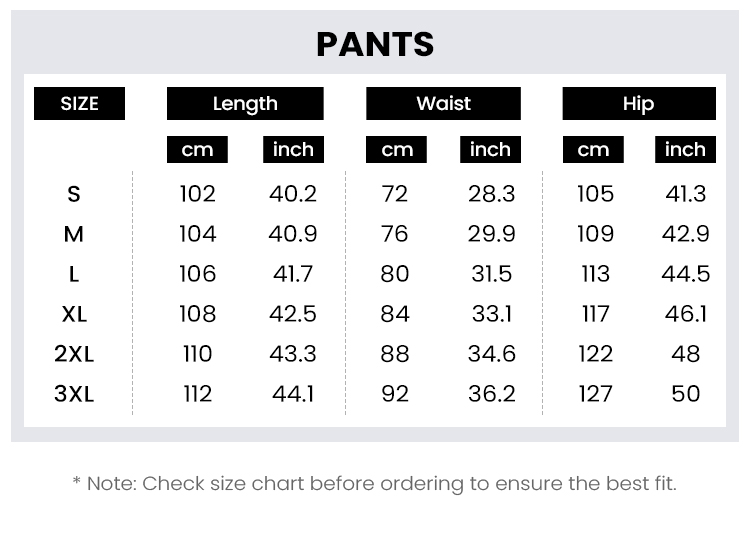Click the inch label under Hip
The width and height of the screenshot is (750, 558).
pyautogui.click(x=685, y=150)
